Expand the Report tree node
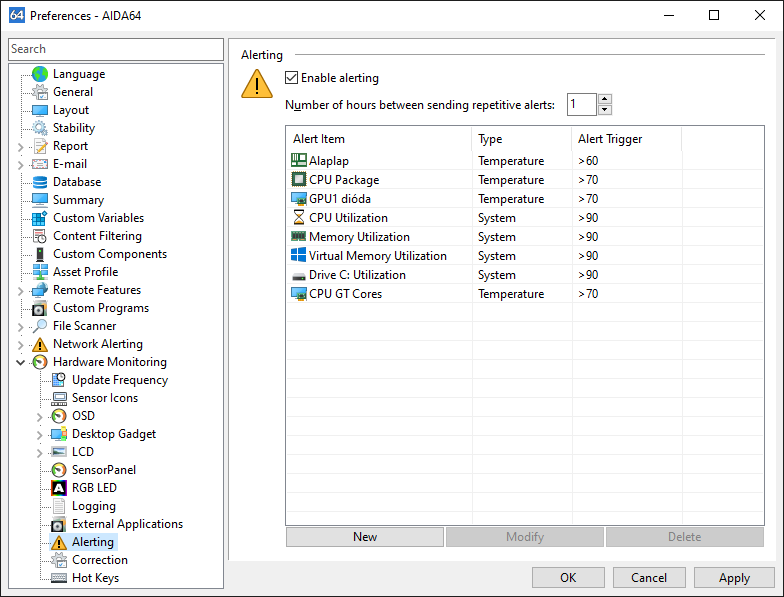This screenshot has width=784, height=597. 20,147
